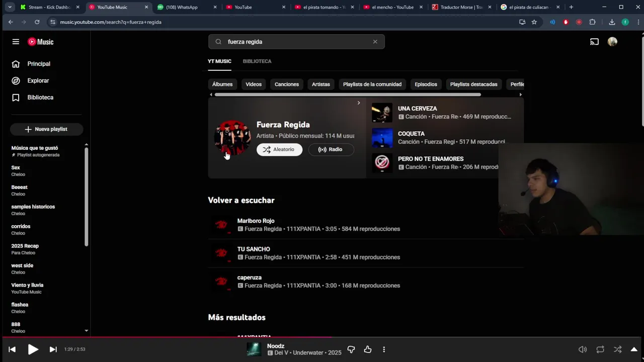Filter results by Episodios
The width and height of the screenshot is (644, 362).
point(426,84)
